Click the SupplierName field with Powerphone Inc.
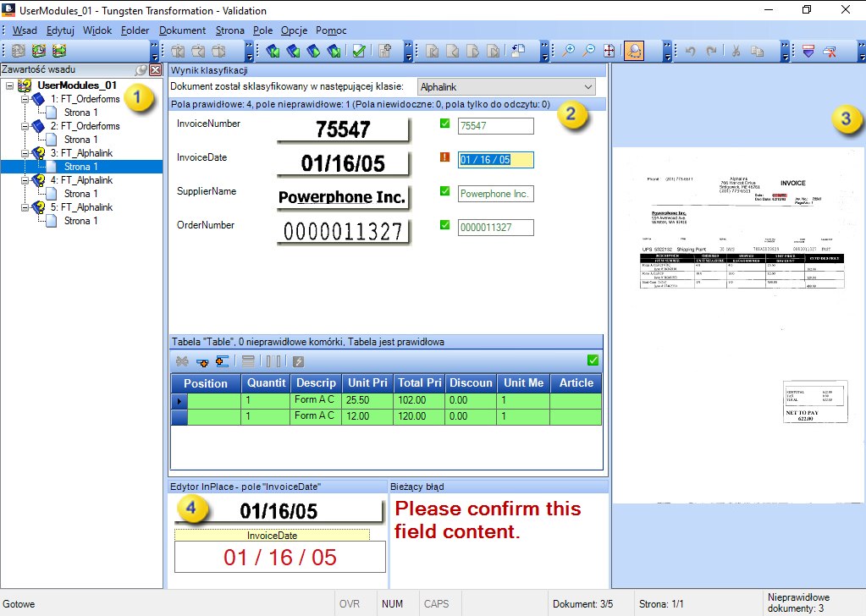 coord(495,194)
